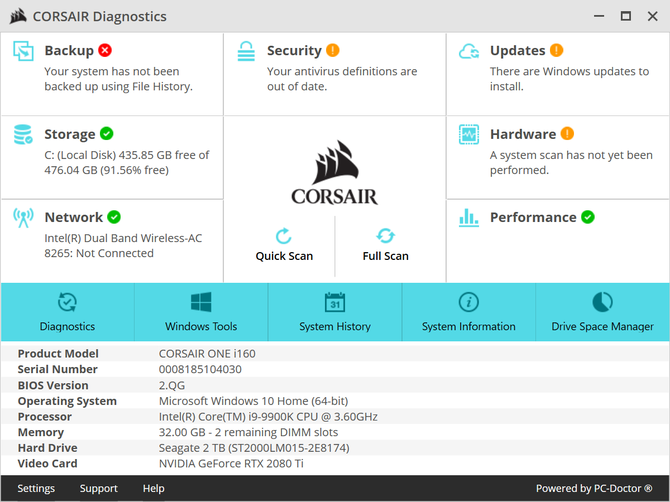Click the 'CORSAIR ONE i160' product model value
The image size is (670, 502).
[x=207, y=354]
